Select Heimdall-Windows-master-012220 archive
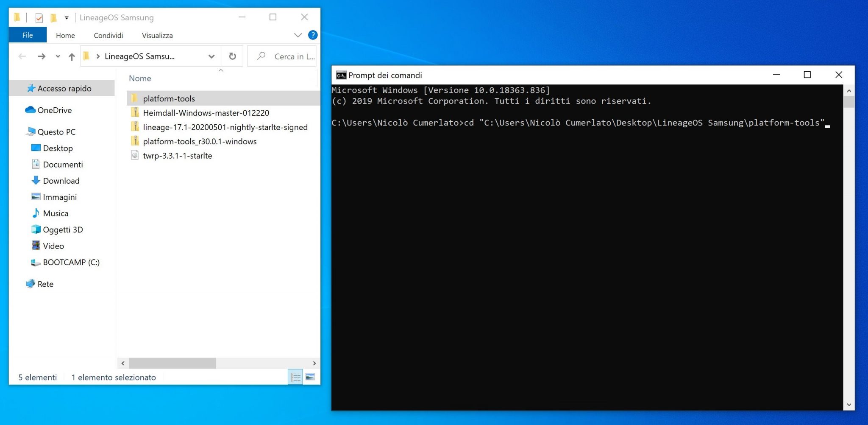This screenshot has width=868, height=425. point(206,113)
